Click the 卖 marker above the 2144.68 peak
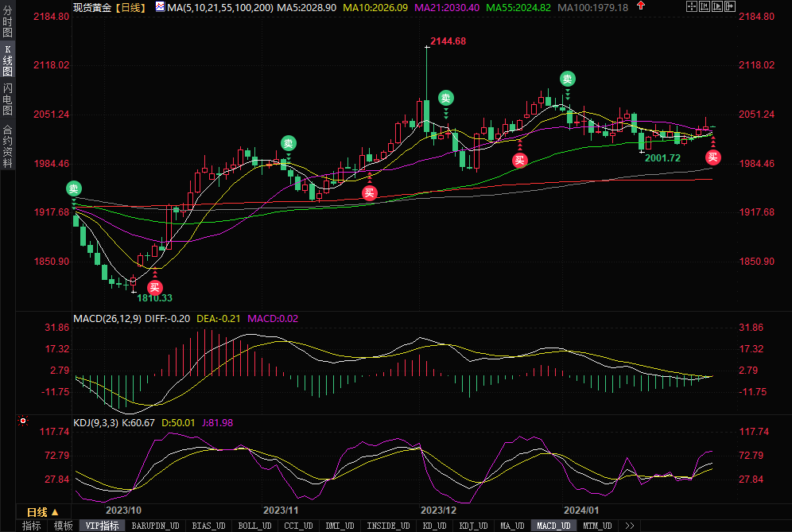This screenshot has height=532, width=792. click(x=446, y=98)
